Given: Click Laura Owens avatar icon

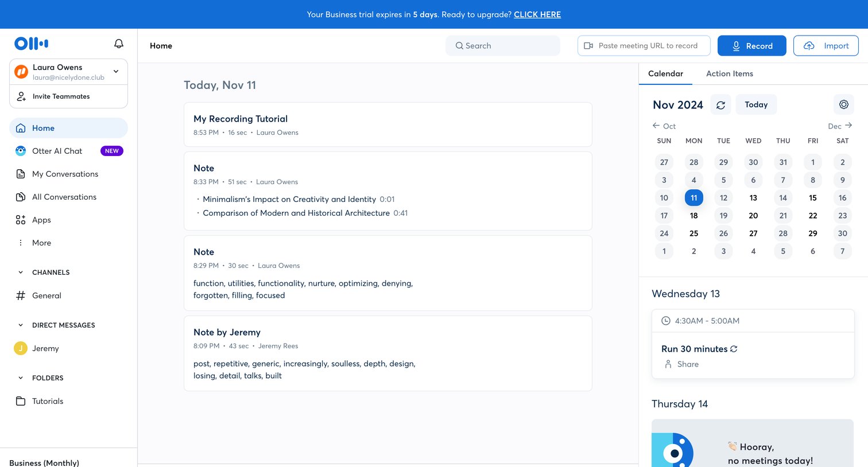Looking at the screenshot, I should (21, 72).
